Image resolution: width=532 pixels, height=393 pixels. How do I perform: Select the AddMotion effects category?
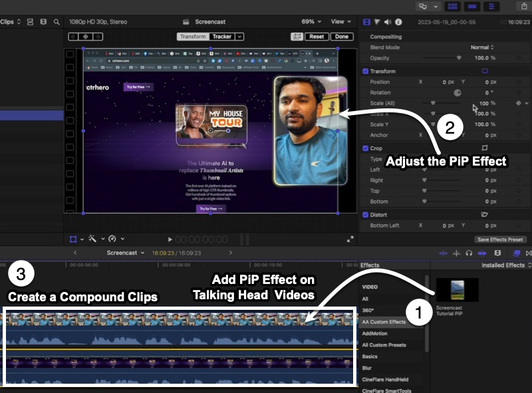(374, 333)
